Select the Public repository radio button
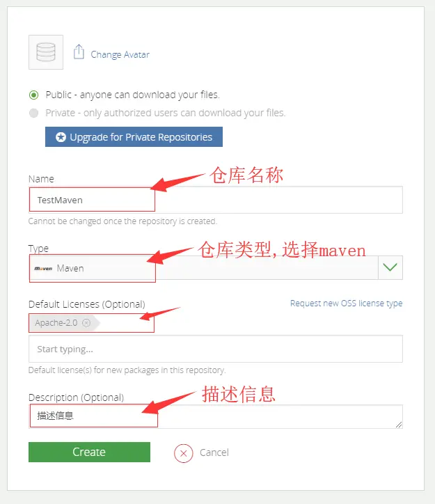Viewport: 435px width, 504px height. (x=33, y=95)
